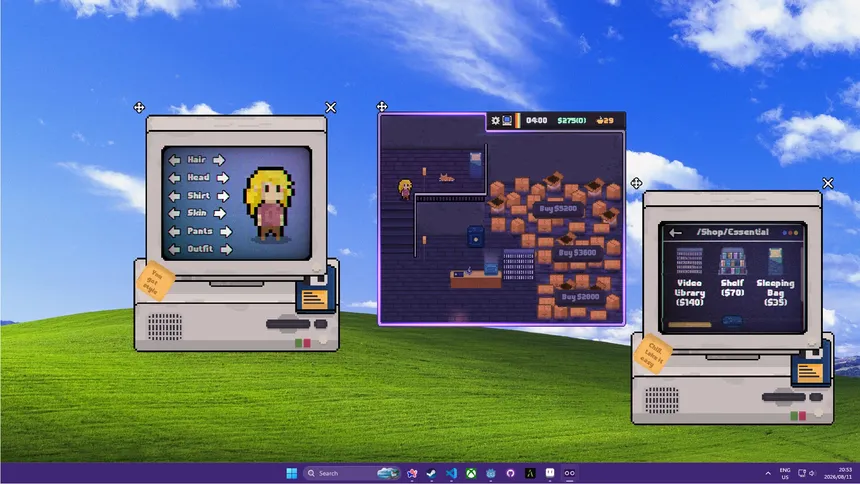Go to previous Outfit preset
The height and width of the screenshot is (484, 860).
[174, 250]
